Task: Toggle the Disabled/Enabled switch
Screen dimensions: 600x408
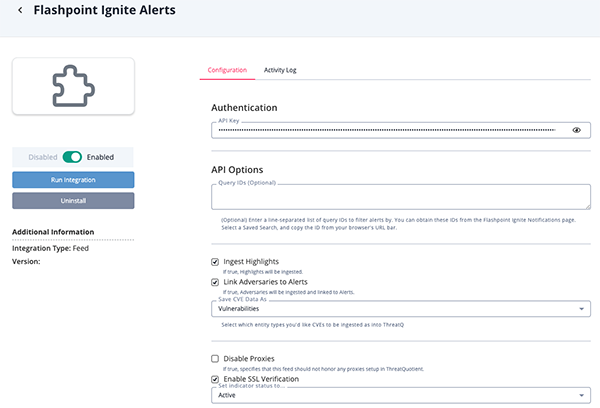Action: [x=72, y=157]
